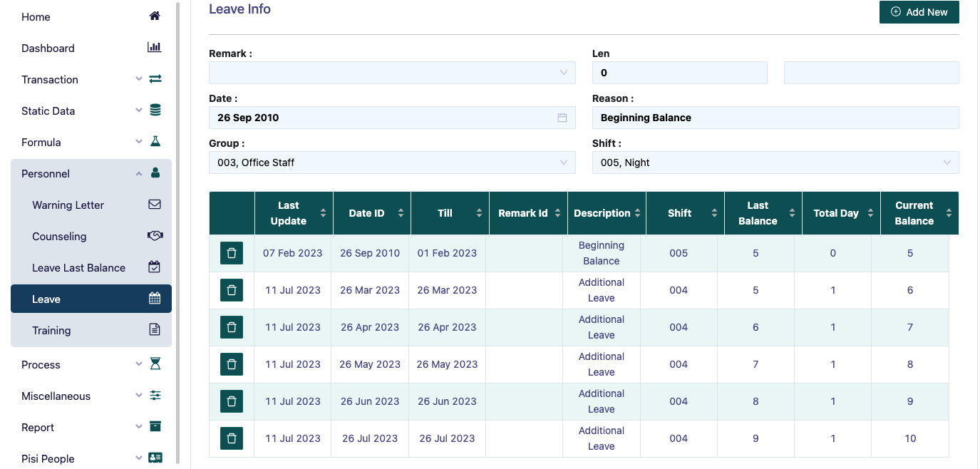Open the Shift dropdown showing 005, Night
The width and height of the screenshot is (980, 469).
point(775,163)
